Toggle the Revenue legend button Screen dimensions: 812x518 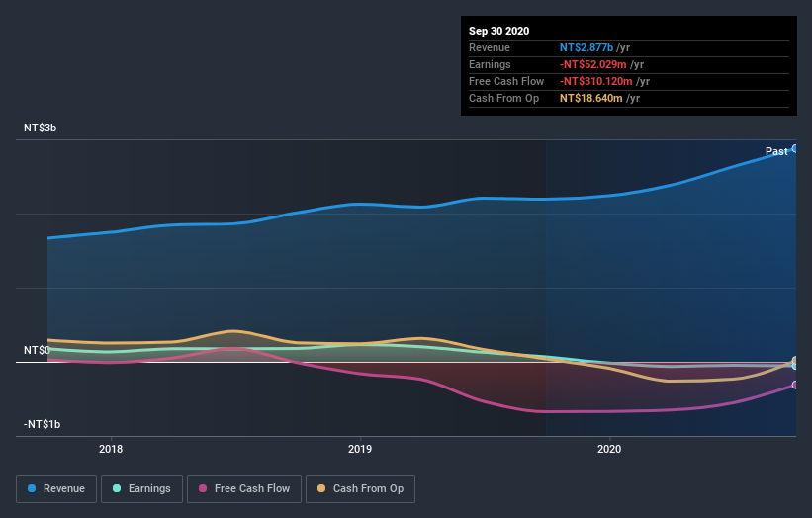[56, 489]
